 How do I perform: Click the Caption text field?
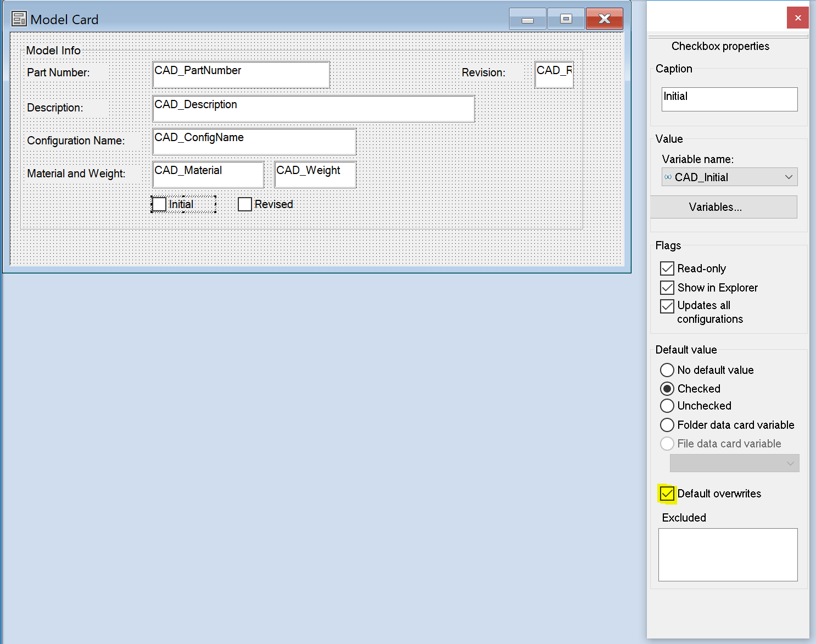point(729,99)
